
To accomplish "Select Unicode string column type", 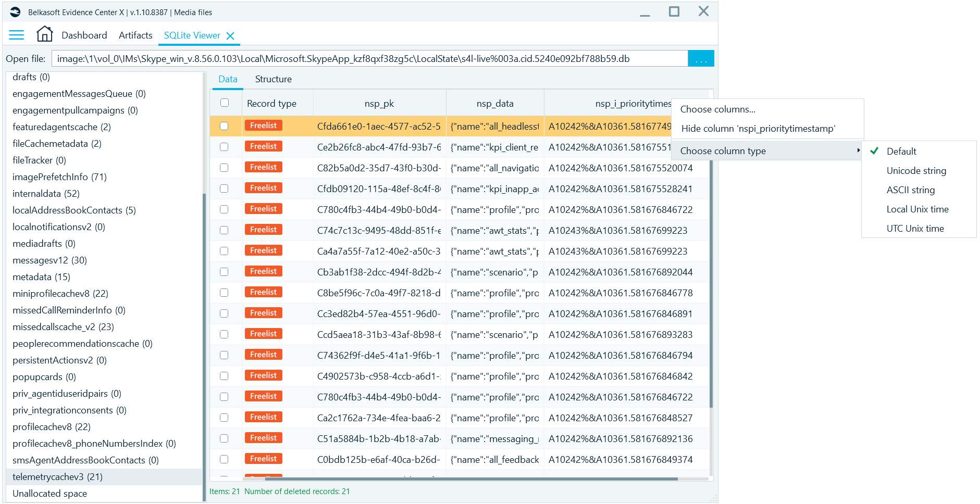I will tap(919, 171).
